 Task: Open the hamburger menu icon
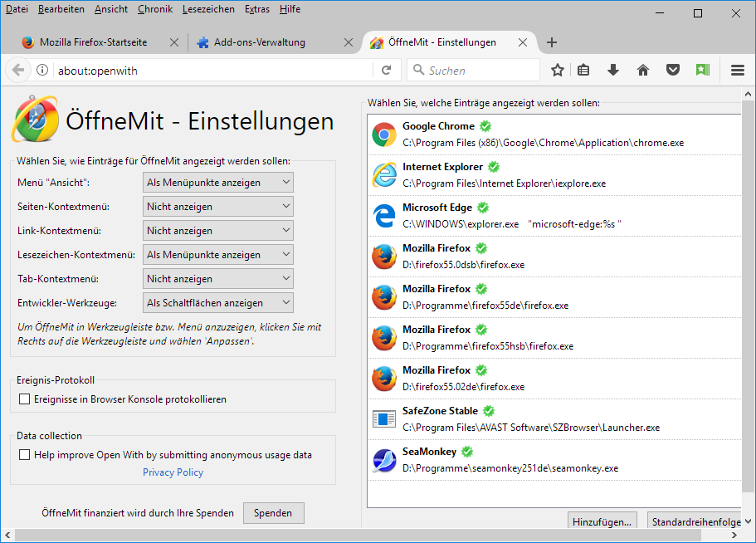click(x=737, y=71)
